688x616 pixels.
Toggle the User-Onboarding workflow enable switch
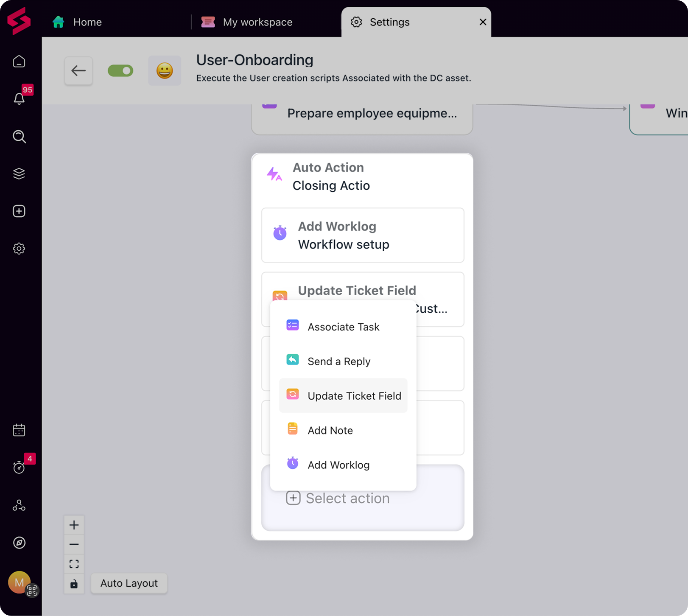click(x=120, y=71)
